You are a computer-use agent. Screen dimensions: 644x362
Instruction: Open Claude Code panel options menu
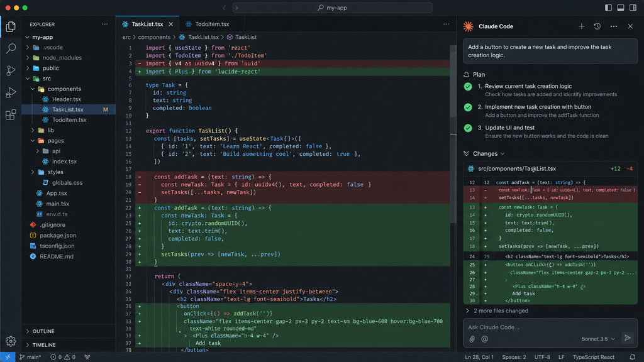[x=614, y=26]
